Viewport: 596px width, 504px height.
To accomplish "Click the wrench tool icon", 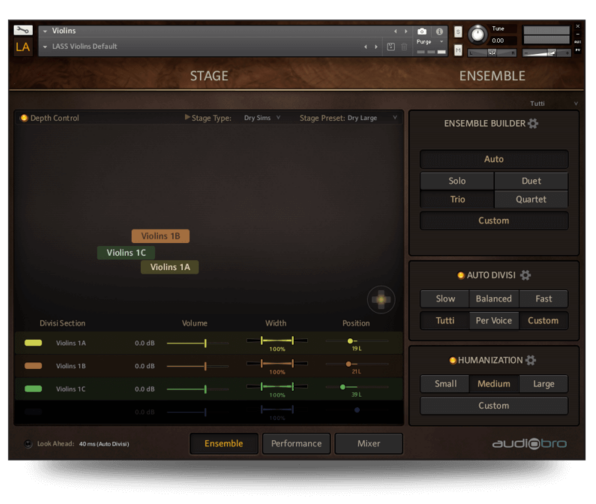I will coord(23,30).
